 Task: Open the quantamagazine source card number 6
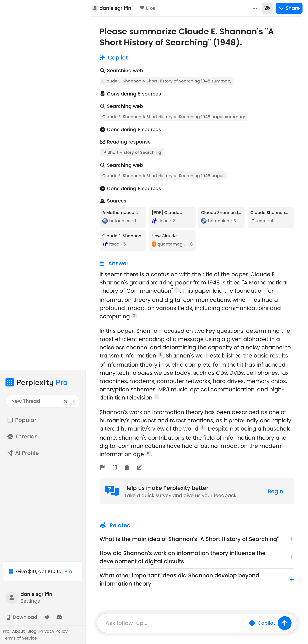pyautogui.click(x=172, y=241)
